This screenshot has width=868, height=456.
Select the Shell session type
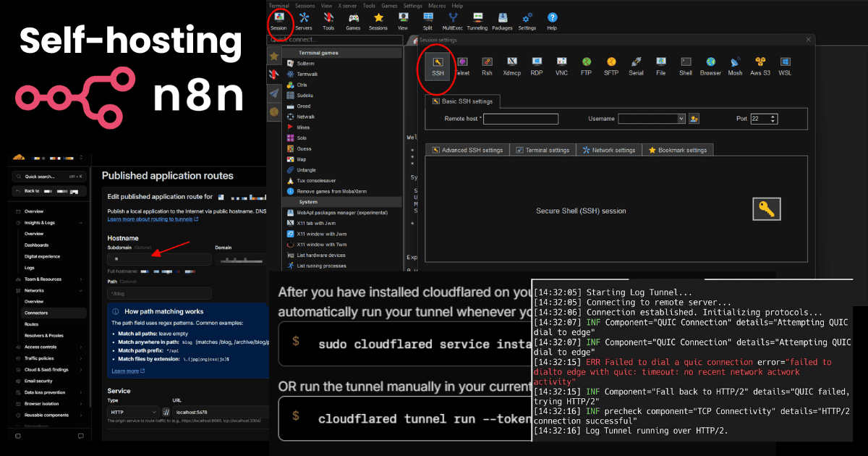tap(686, 66)
